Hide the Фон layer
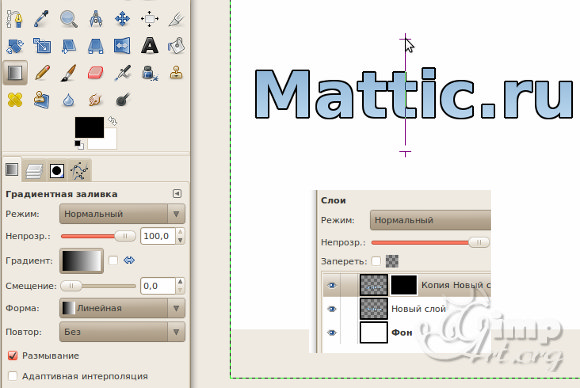This screenshot has height=388, width=580. (332, 333)
